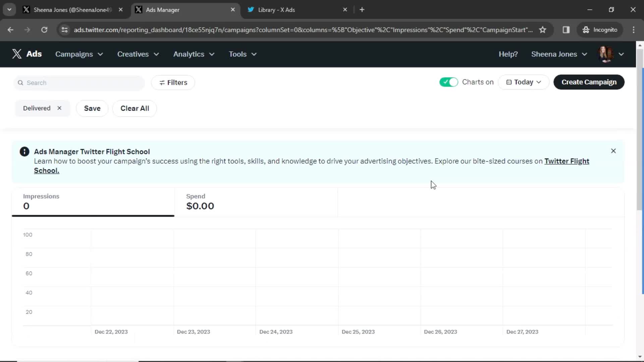This screenshot has width=644, height=362.
Task: Open the Tools menu
Action: pos(243,54)
